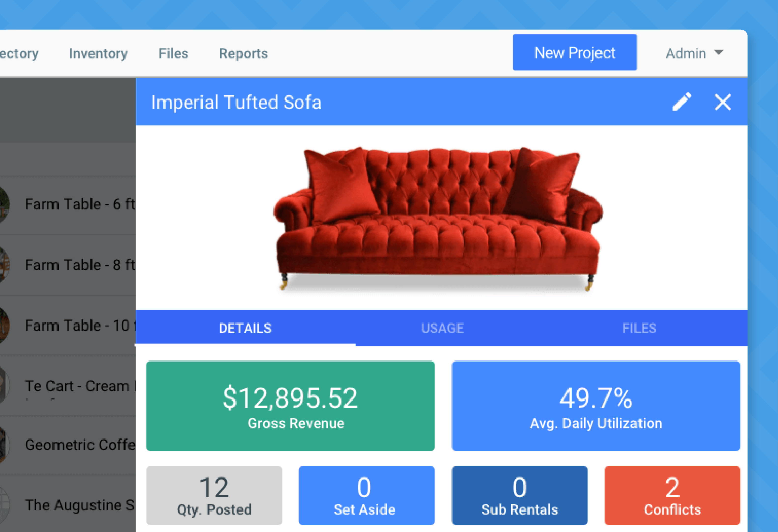Image resolution: width=778 pixels, height=532 pixels.
Task: Click the Gross Revenue card
Action: (x=290, y=406)
